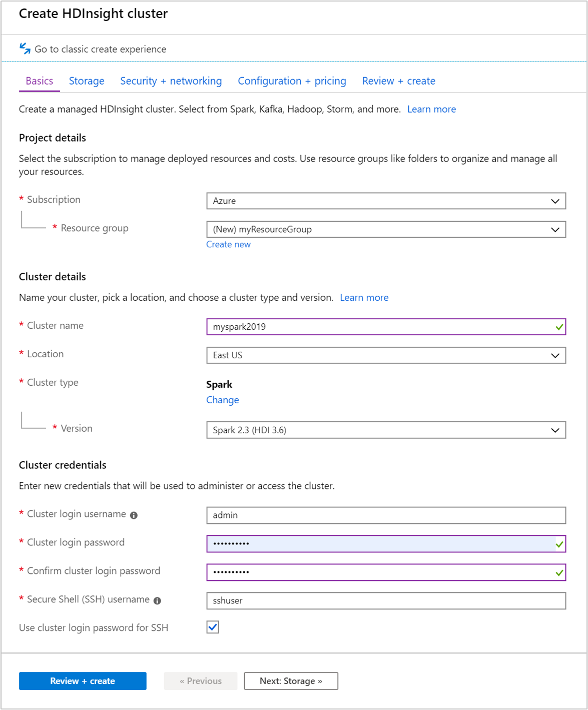
Task: Switch to the Storage tab
Action: click(x=87, y=81)
